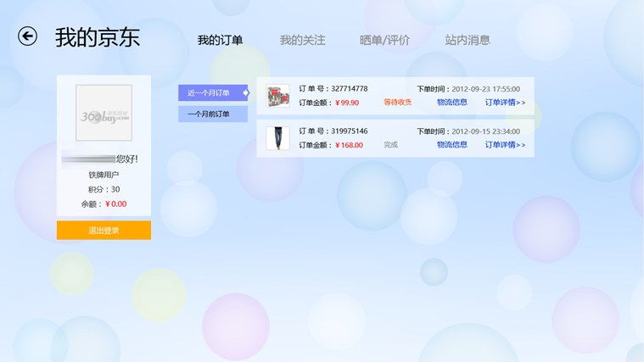Open 订单详情 for order 327714778
Screen dimensions: 644x362
point(505,103)
